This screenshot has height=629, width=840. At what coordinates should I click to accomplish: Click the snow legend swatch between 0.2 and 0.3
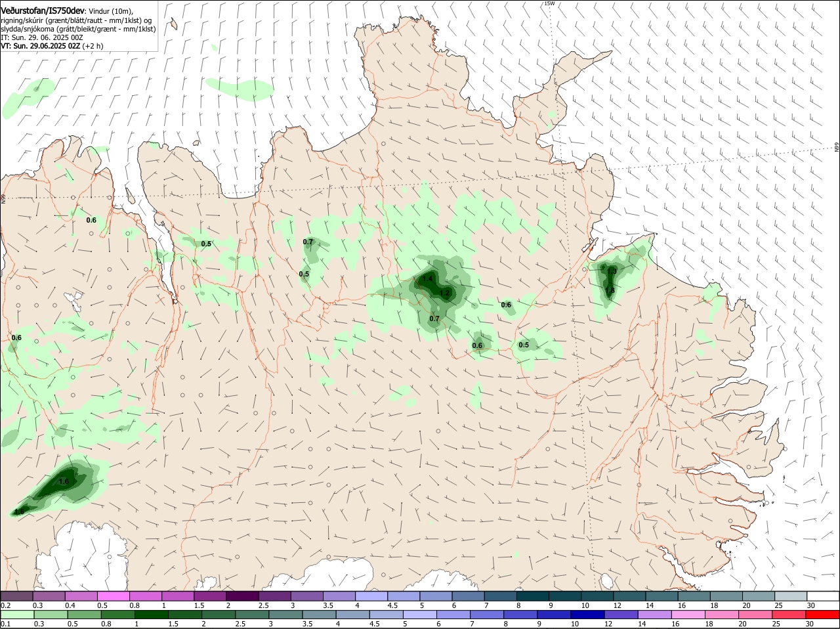[17, 596]
